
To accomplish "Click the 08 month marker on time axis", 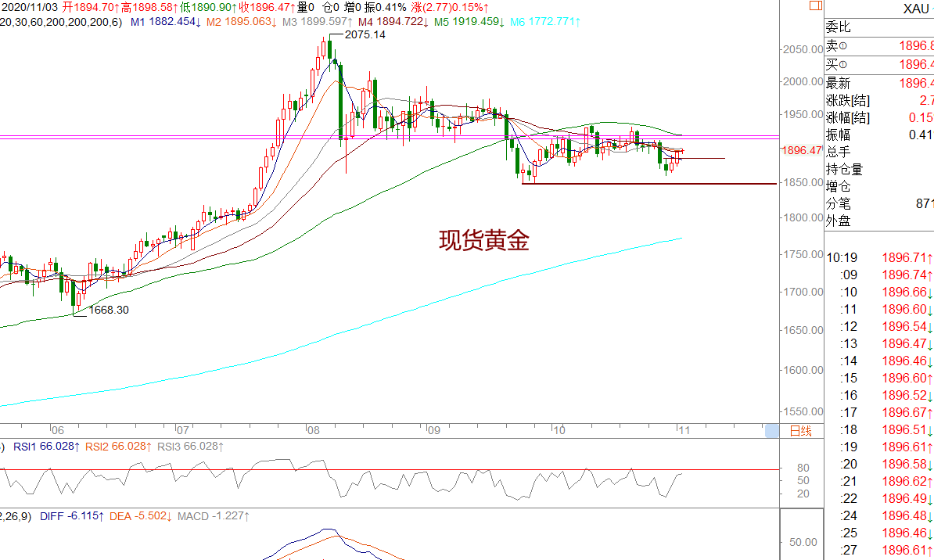I will [314, 430].
